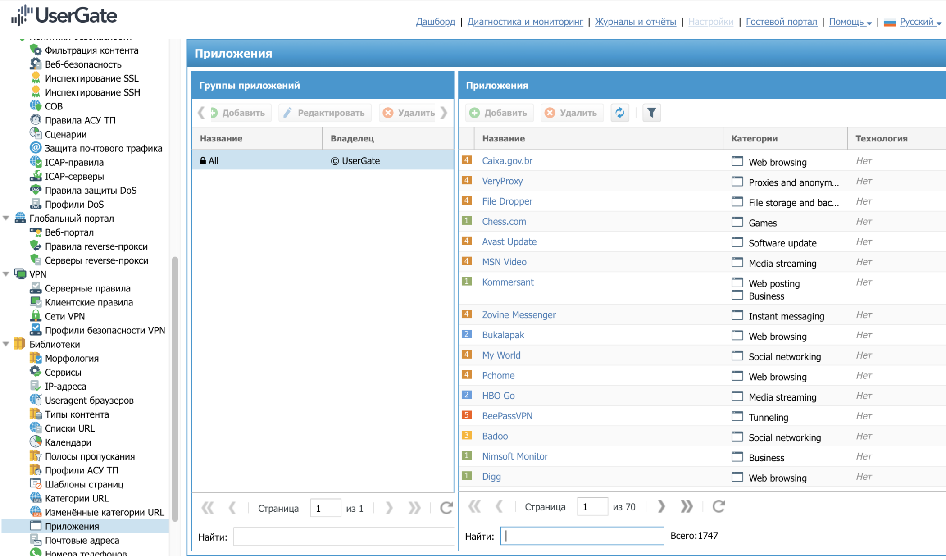Image resolution: width=946 pixels, height=560 pixels.
Task: Open Гостевой портал link
Action: (781, 22)
